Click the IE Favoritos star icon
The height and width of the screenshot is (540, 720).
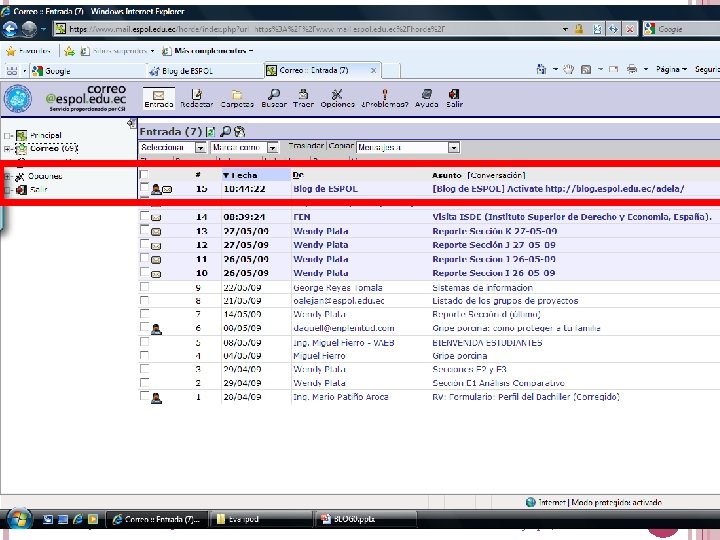tap(11, 51)
